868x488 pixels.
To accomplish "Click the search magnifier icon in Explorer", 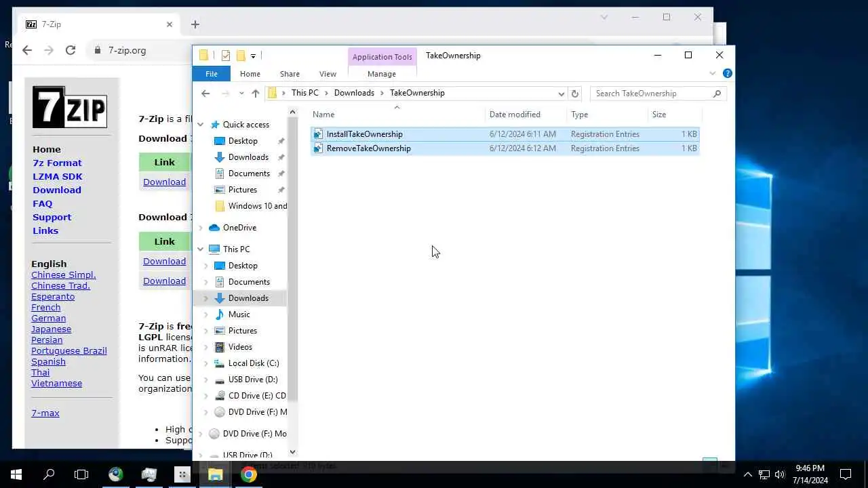I will pos(717,94).
